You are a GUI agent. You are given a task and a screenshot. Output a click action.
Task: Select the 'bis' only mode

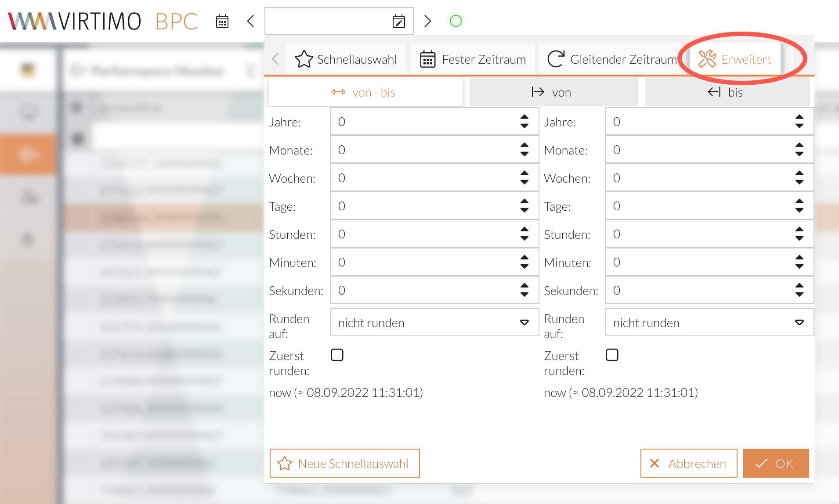(726, 93)
